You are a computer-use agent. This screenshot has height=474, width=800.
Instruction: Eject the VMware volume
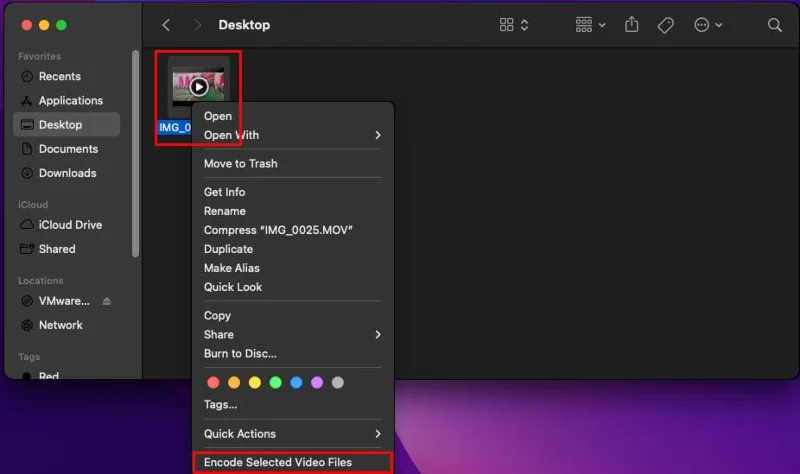(x=107, y=301)
